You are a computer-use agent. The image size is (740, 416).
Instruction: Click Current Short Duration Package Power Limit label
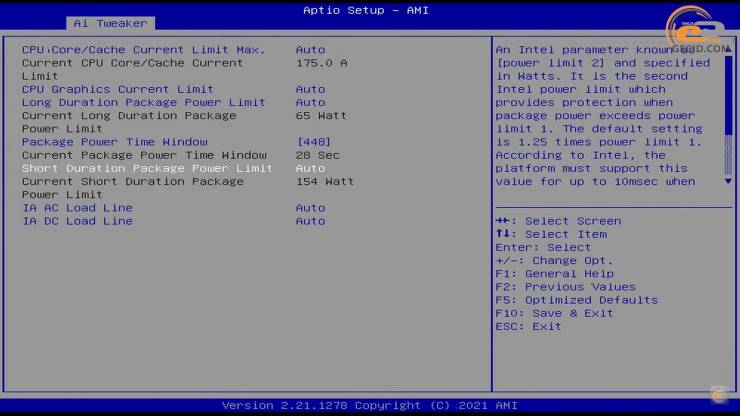point(133,188)
